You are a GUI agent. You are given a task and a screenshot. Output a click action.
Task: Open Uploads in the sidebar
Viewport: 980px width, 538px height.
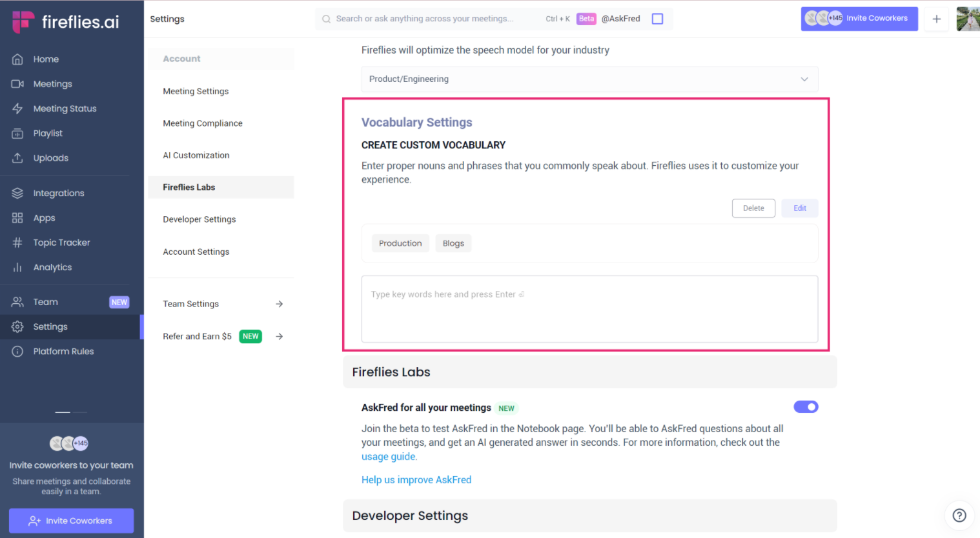click(50, 158)
